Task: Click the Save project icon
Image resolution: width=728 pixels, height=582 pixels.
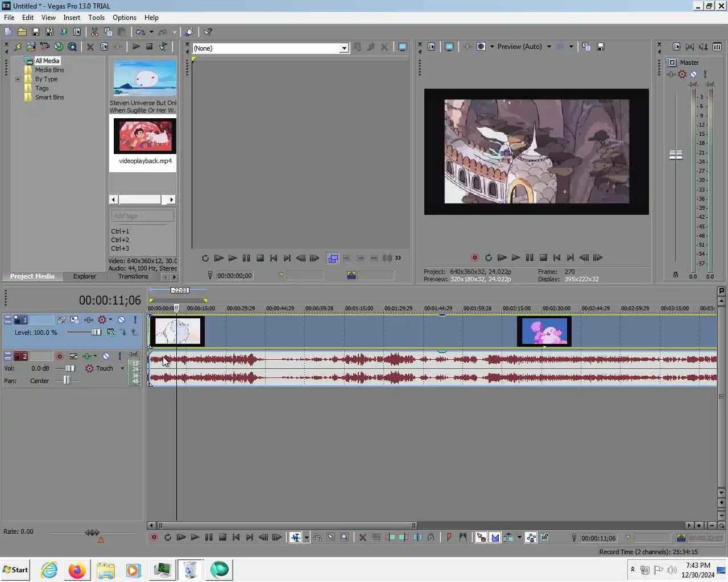Action: tap(35, 32)
